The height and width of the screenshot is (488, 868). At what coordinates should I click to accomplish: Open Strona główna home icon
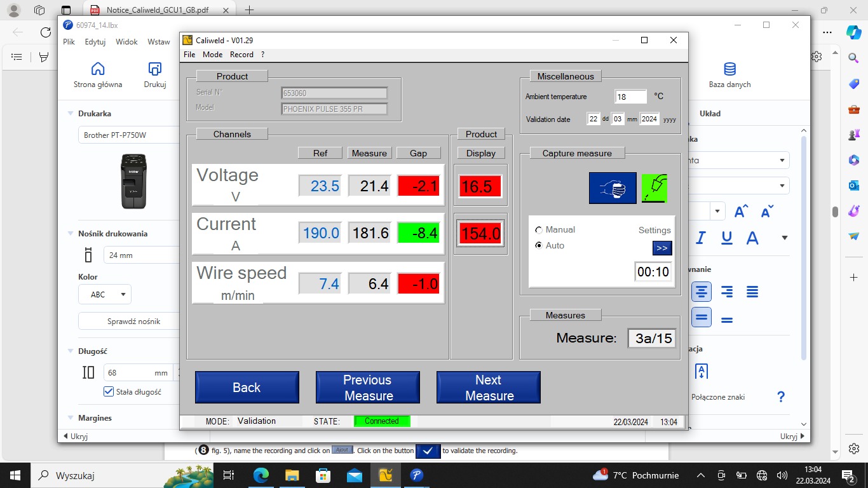(98, 69)
